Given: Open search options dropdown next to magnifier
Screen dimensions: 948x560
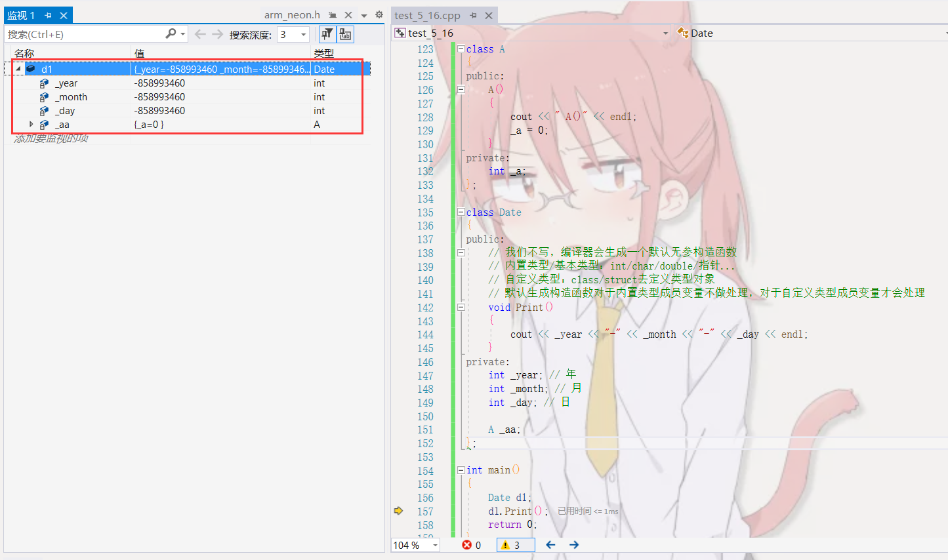Looking at the screenshot, I should pyautogui.click(x=183, y=34).
